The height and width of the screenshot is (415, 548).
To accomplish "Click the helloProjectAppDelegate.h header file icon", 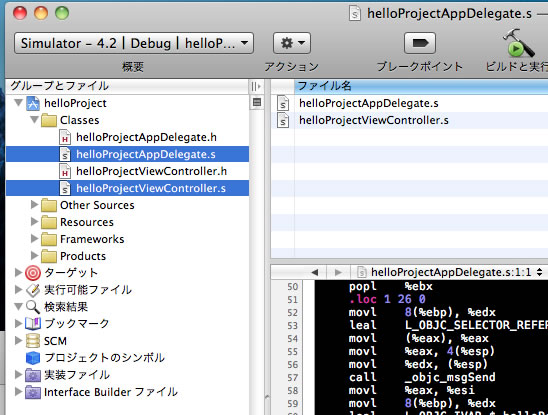I will [65, 137].
